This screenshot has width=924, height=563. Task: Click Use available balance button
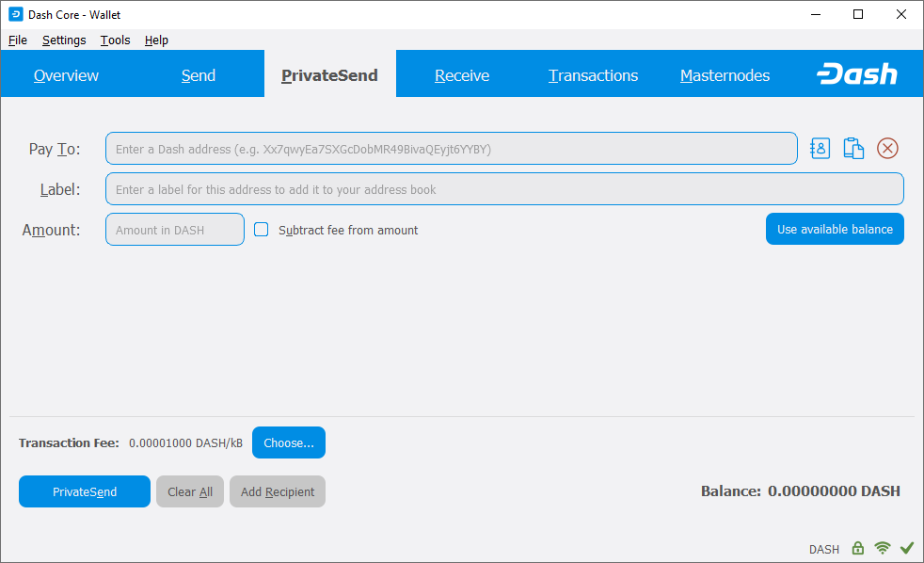(835, 229)
